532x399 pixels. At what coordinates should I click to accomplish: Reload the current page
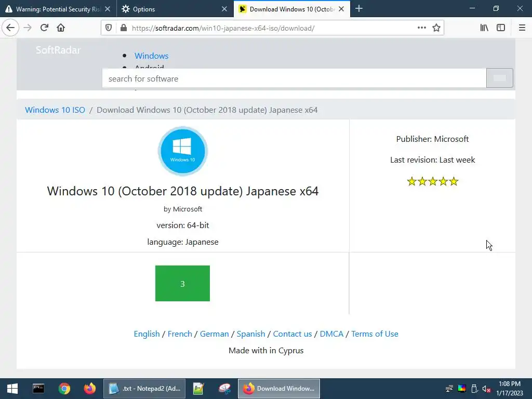point(44,28)
